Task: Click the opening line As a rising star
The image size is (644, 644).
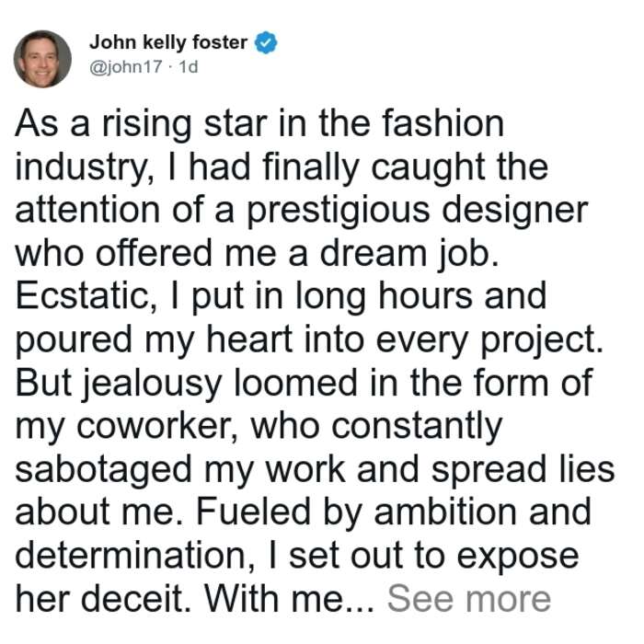Action: (141, 125)
